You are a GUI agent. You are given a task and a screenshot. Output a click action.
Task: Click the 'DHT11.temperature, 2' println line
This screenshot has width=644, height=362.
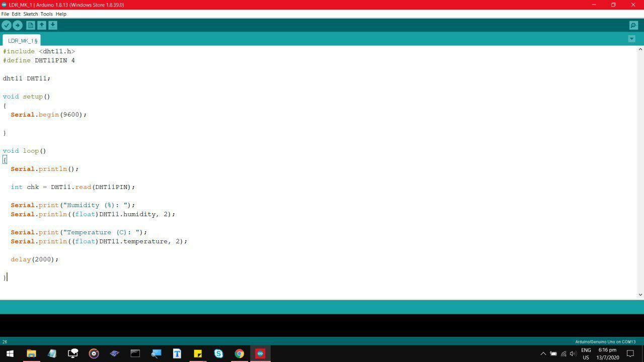[x=99, y=241]
